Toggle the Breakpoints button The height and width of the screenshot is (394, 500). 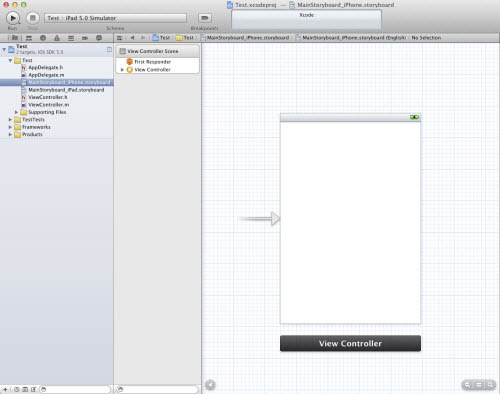click(205, 18)
